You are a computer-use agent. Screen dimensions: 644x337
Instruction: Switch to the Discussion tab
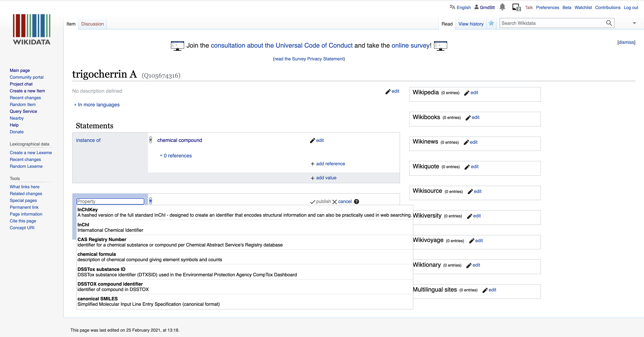click(x=93, y=24)
